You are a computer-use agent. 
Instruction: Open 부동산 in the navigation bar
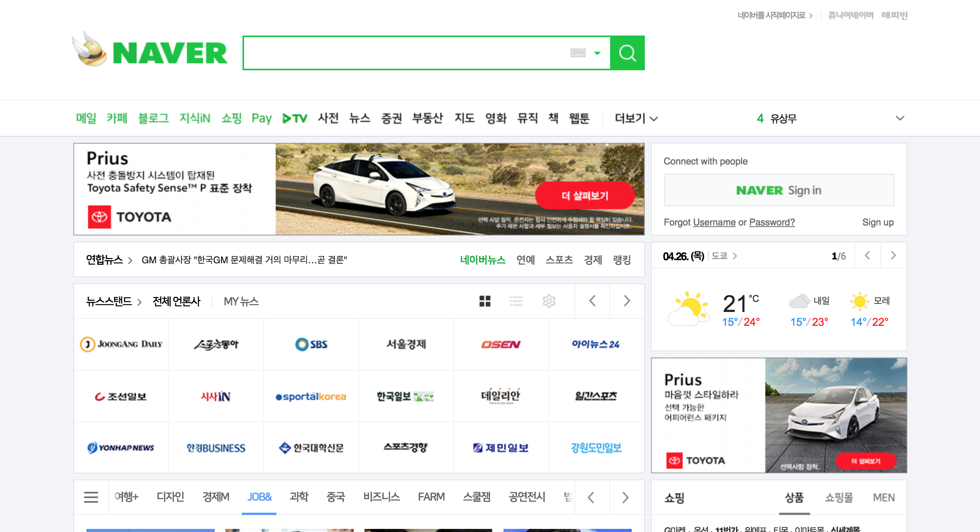pos(427,118)
